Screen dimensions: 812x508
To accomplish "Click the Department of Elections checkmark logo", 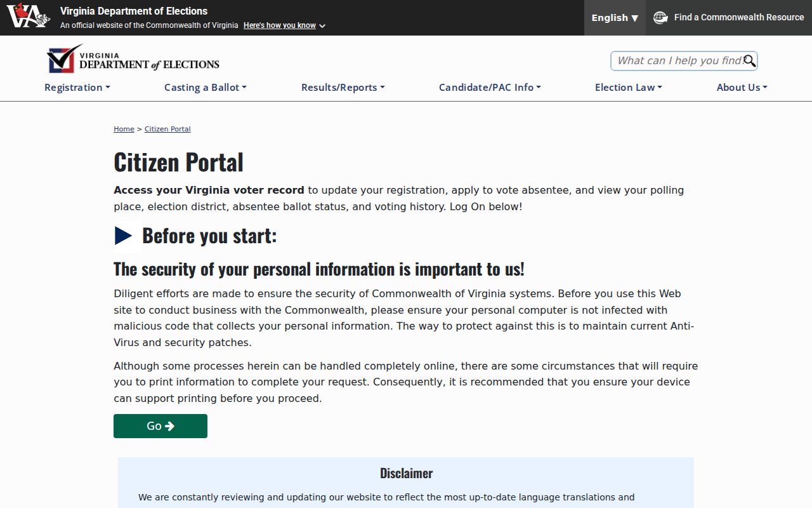I will (133, 59).
